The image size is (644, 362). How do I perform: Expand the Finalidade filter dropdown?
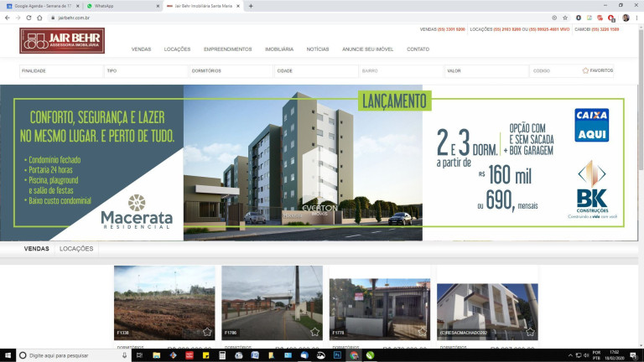(61, 71)
